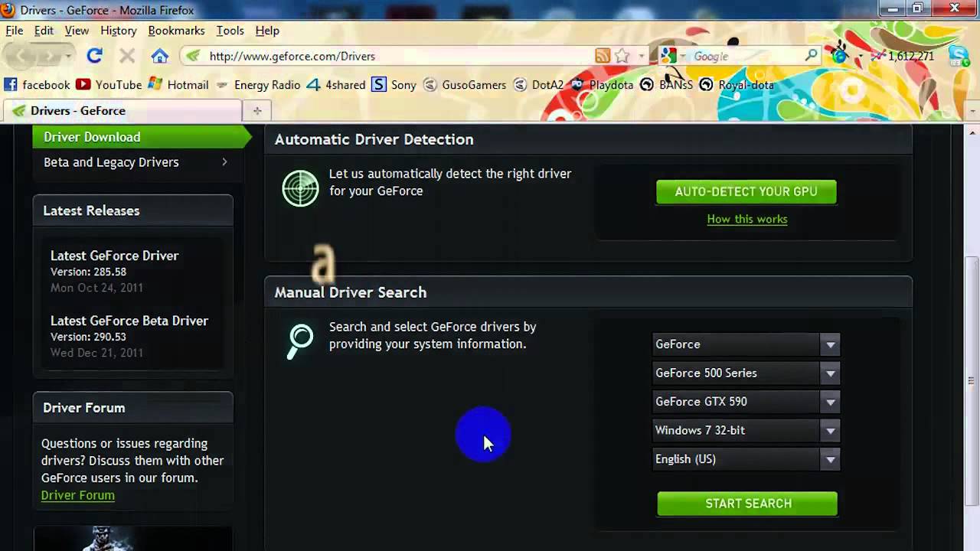Open the DotA2 bookmark
This screenshot has width=980, height=551.
[538, 85]
